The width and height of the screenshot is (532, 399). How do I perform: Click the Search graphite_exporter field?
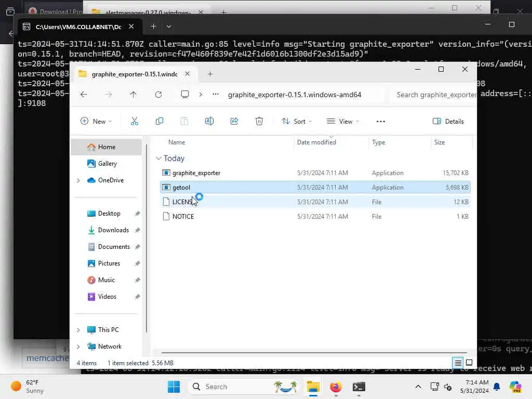(434, 95)
